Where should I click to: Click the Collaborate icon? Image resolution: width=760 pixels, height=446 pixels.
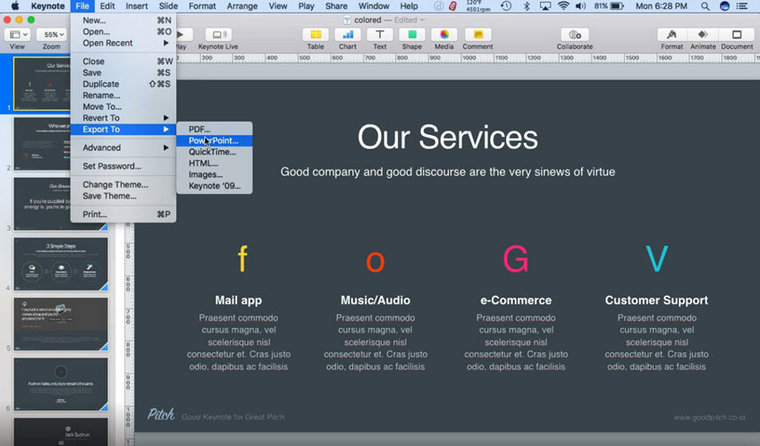tap(574, 35)
